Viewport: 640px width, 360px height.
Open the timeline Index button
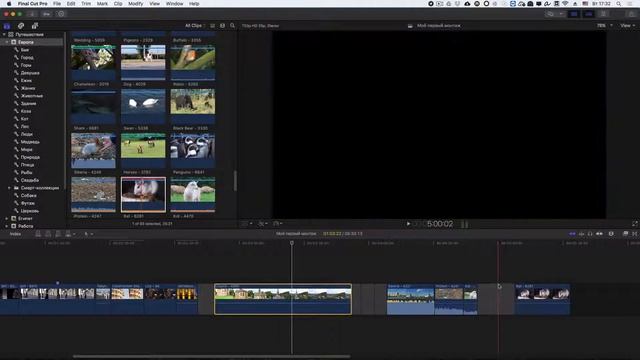[x=15, y=234]
